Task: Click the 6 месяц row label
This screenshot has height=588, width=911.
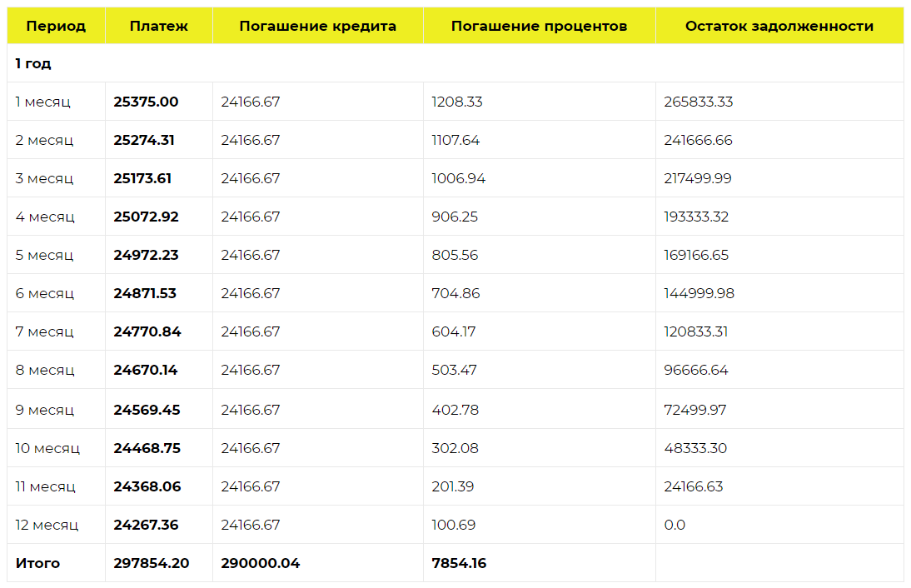Action: pyautogui.click(x=44, y=293)
